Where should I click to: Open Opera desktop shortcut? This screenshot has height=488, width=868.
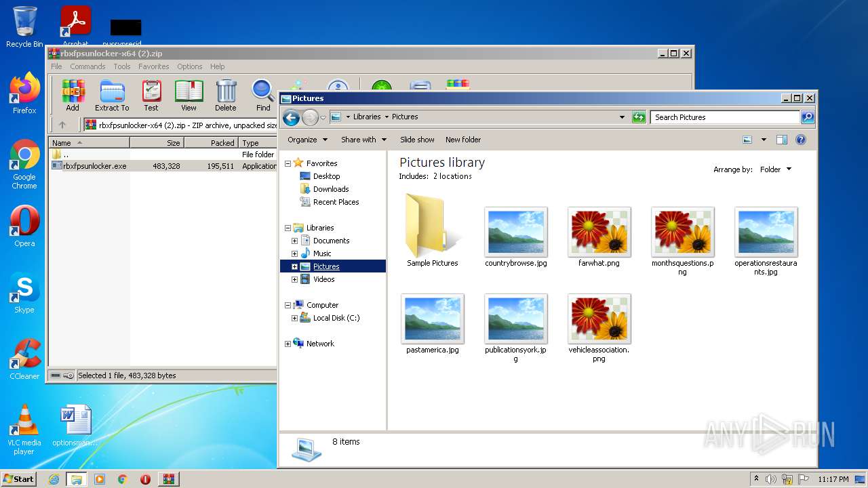tap(24, 226)
